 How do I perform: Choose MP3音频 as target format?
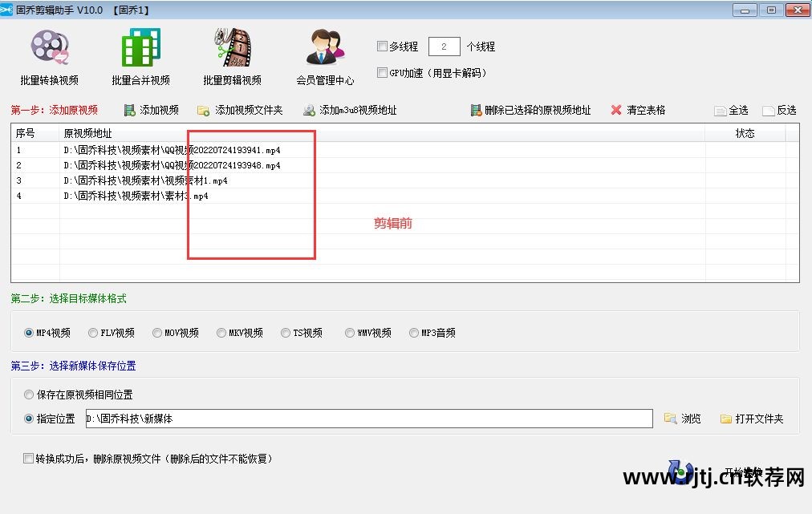click(414, 333)
